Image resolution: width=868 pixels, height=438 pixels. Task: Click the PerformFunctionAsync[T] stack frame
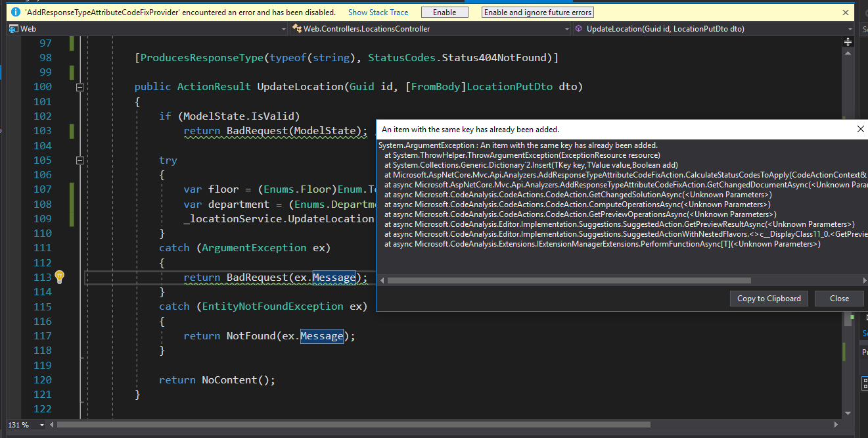(x=603, y=244)
